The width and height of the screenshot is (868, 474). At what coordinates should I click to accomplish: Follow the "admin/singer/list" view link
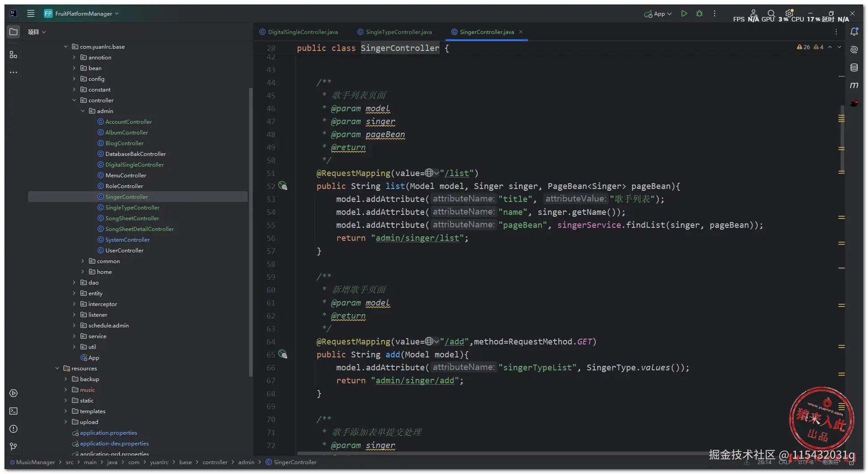click(417, 238)
